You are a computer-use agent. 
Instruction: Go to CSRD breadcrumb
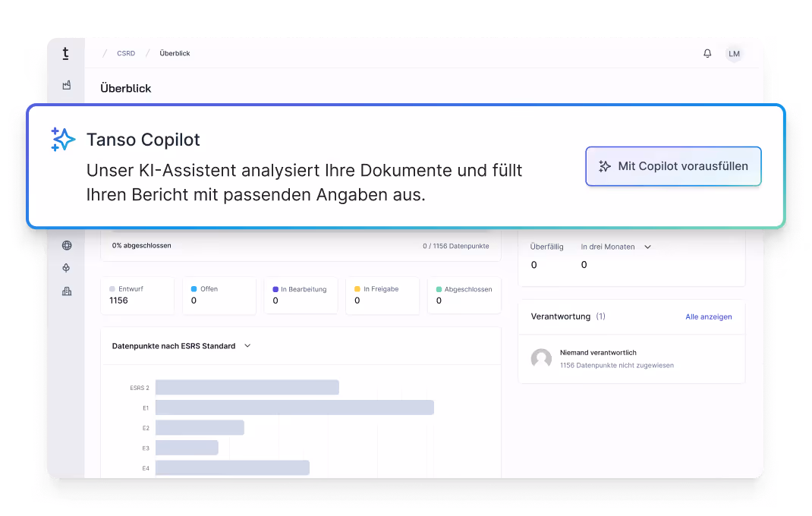[x=126, y=53]
